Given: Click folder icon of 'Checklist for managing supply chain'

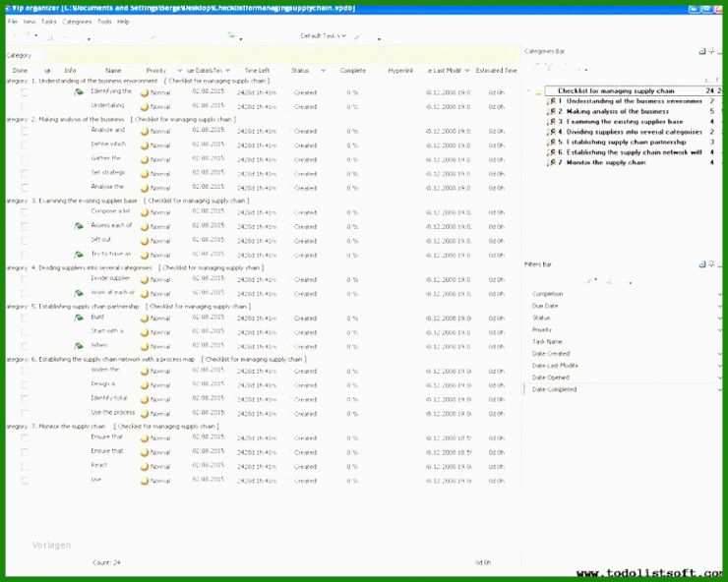Looking at the screenshot, I should (538, 91).
